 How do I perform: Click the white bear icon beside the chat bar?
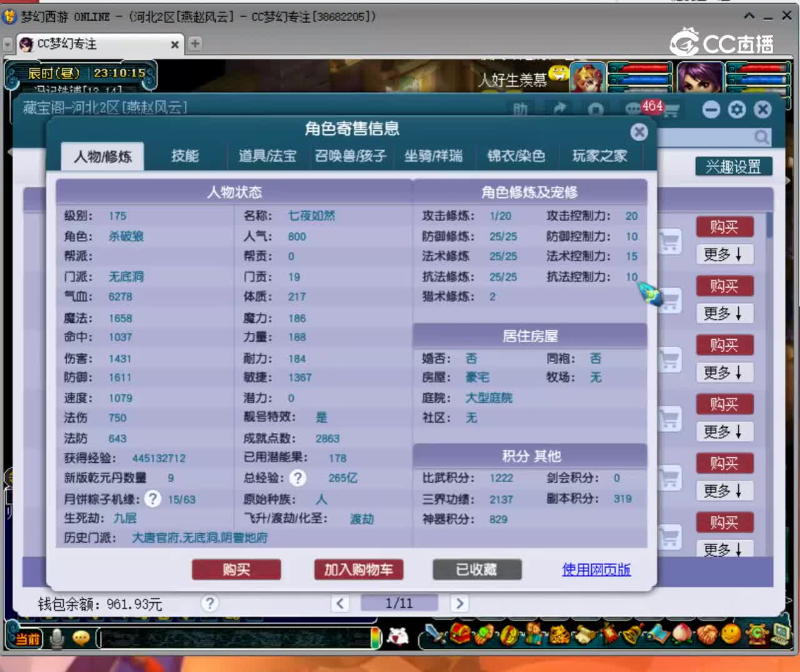pyautogui.click(x=397, y=637)
